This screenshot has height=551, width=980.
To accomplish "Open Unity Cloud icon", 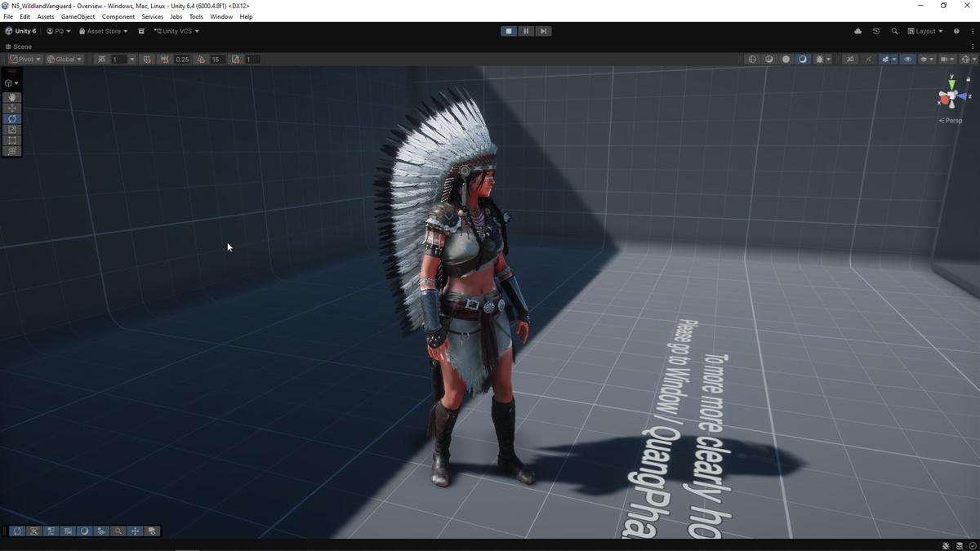I will [857, 31].
